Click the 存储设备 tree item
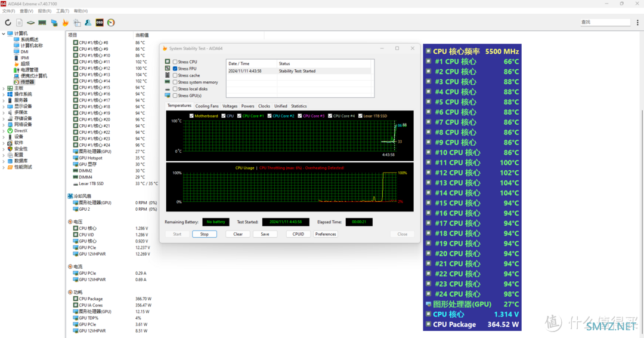This screenshot has width=644, height=338. [20, 118]
